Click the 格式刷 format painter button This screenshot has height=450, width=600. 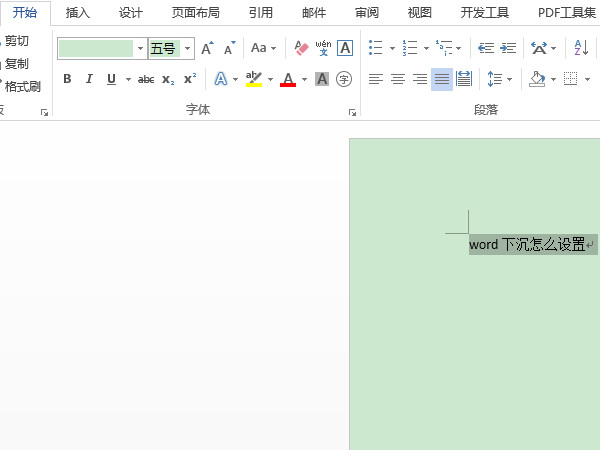tap(22, 87)
